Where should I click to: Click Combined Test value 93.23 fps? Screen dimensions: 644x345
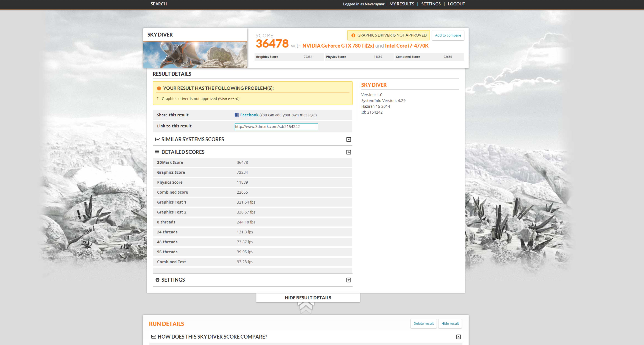[x=245, y=262]
